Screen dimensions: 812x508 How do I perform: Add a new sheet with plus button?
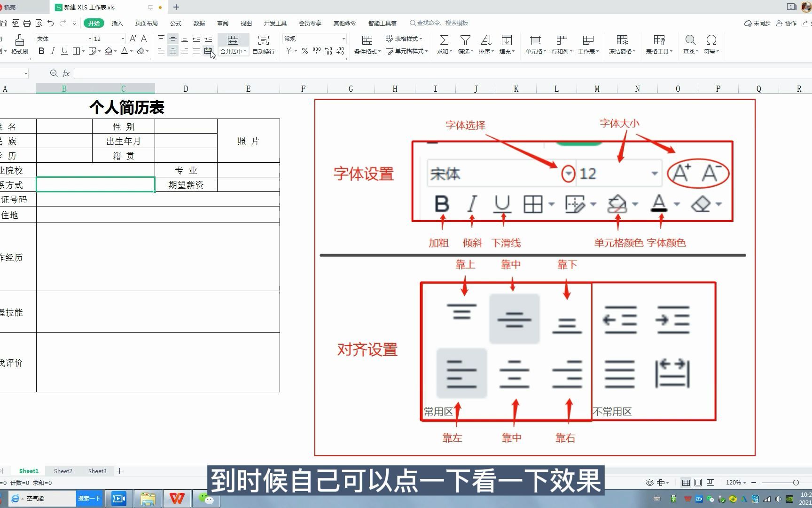point(119,471)
